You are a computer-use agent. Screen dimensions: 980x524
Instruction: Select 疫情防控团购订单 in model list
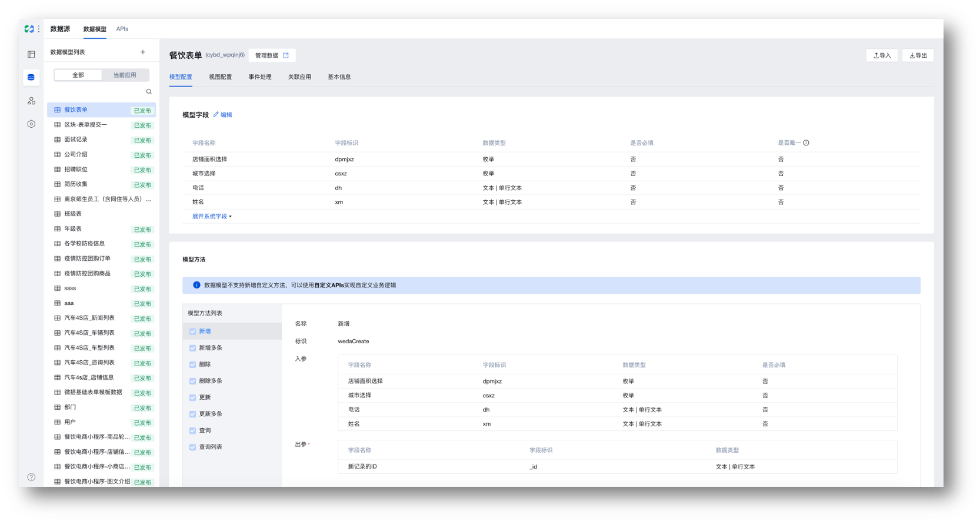point(101,258)
